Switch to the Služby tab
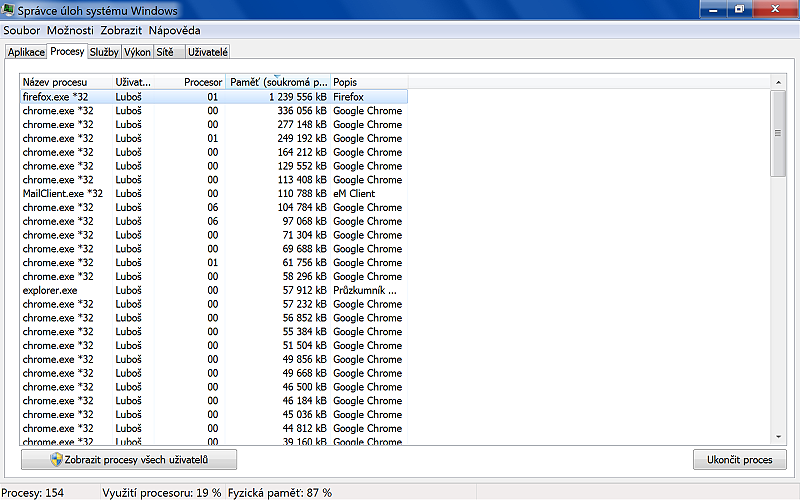 [x=103, y=51]
